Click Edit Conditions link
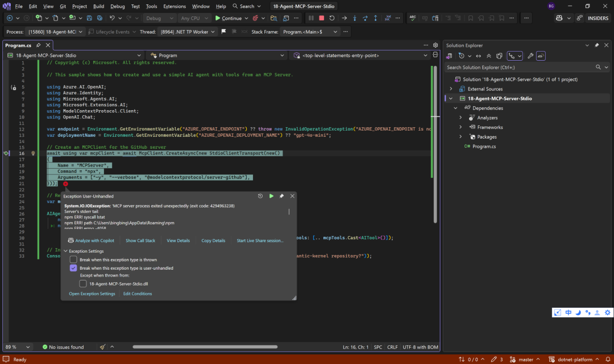The height and width of the screenshot is (364, 614). pyautogui.click(x=138, y=294)
